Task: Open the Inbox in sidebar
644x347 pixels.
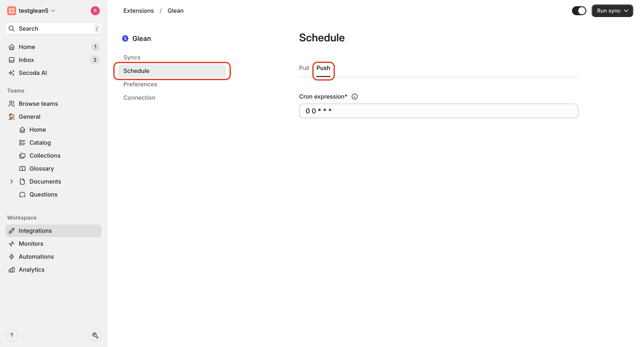Action: pyautogui.click(x=26, y=60)
